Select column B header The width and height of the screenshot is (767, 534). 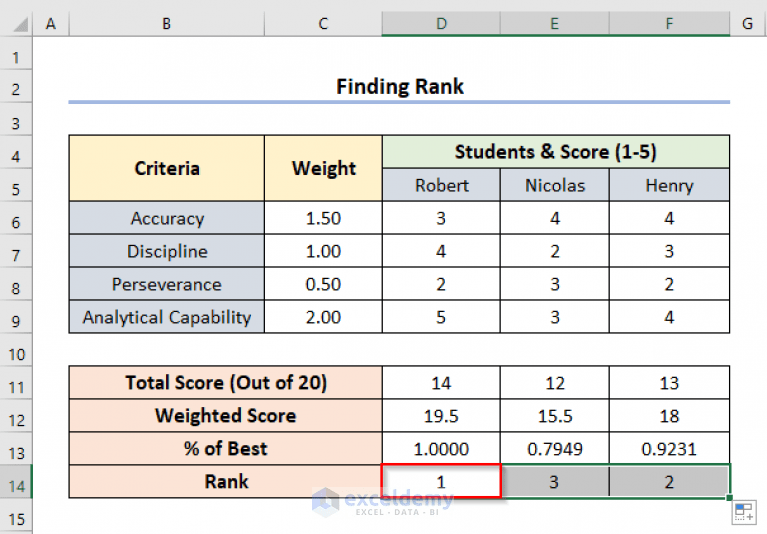(x=167, y=23)
